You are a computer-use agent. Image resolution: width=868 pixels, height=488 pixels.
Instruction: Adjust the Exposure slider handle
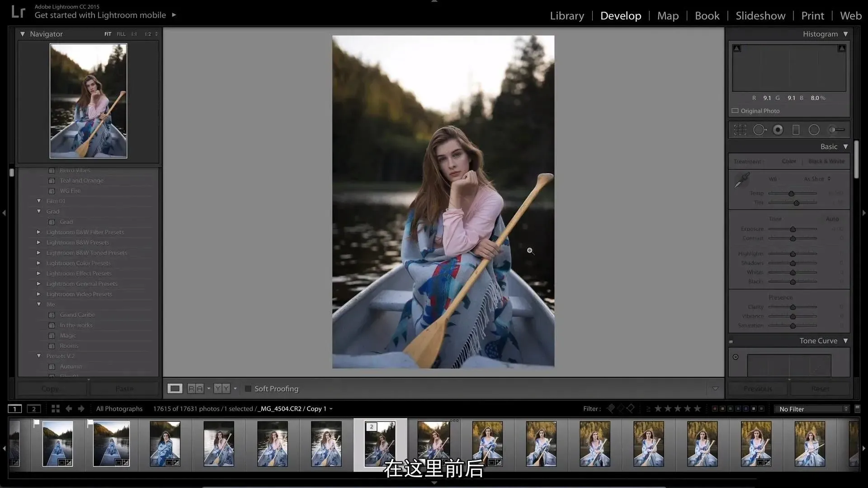click(x=793, y=229)
